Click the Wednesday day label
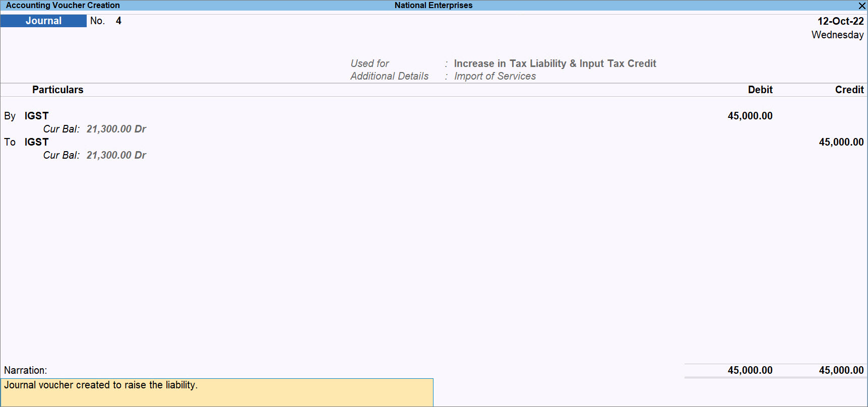The width and height of the screenshot is (868, 407). pyautogui.click(x=837, y=35)
